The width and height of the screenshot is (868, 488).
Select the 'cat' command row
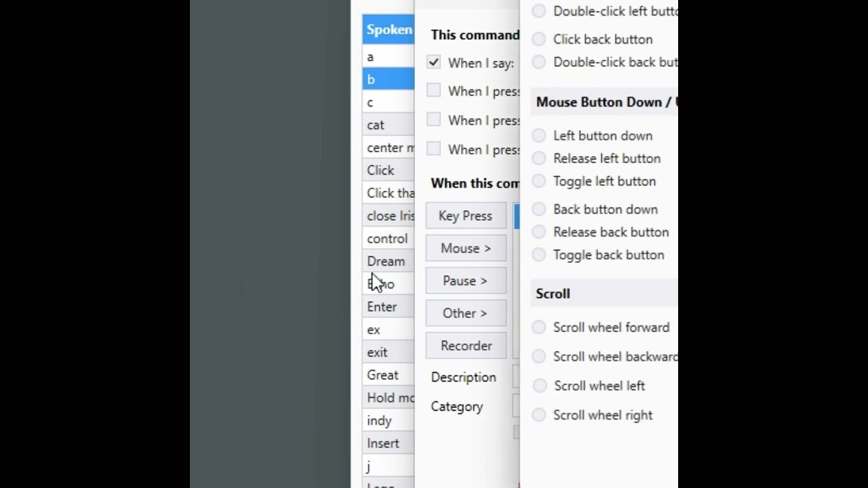tap(389, 125)
